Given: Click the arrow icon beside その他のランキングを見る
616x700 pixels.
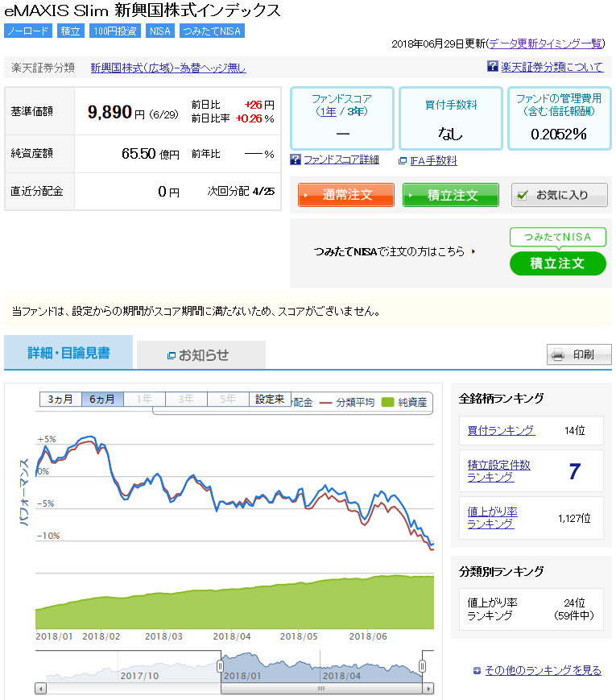Looking at the screenshot, I should click(477, 670).
